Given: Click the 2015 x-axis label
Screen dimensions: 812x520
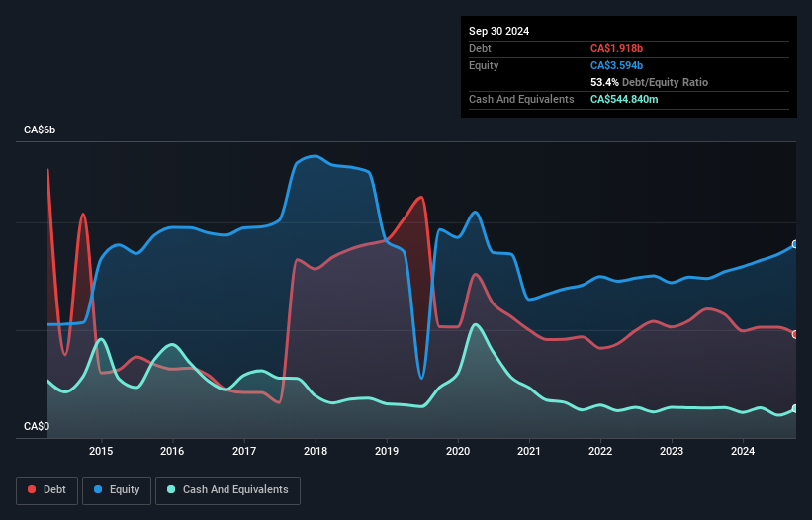Looking at the screenshot, I should (101, 451).
